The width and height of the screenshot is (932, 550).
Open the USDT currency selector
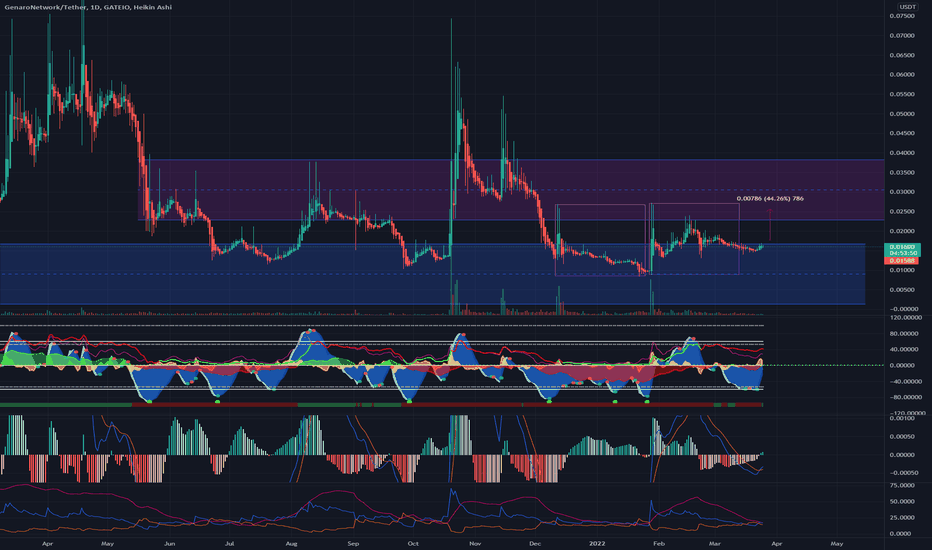point(907,7)
